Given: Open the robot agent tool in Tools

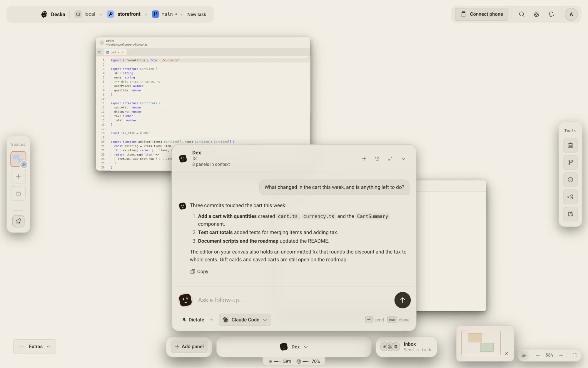Looking at the screenshot, I should (570, 145).
